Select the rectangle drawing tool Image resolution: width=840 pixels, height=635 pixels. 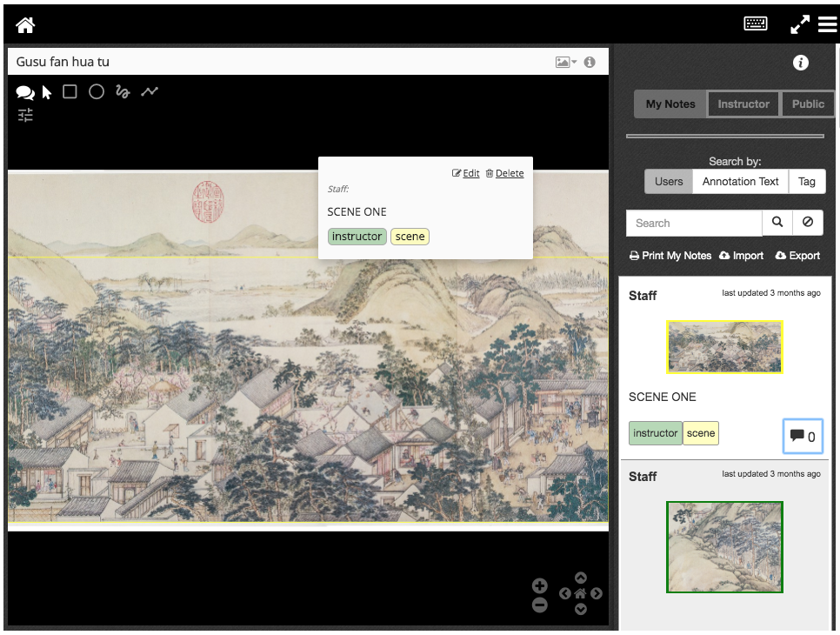click(70, 91)
